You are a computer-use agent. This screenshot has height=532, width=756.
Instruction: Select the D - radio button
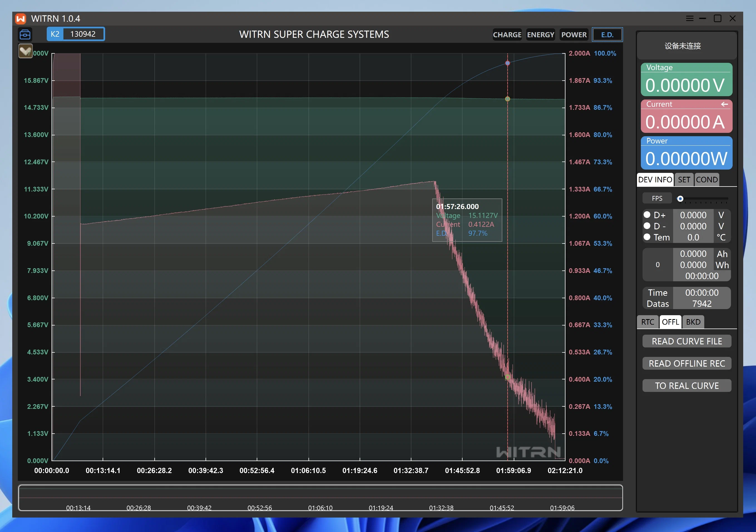tap(647, 226)
